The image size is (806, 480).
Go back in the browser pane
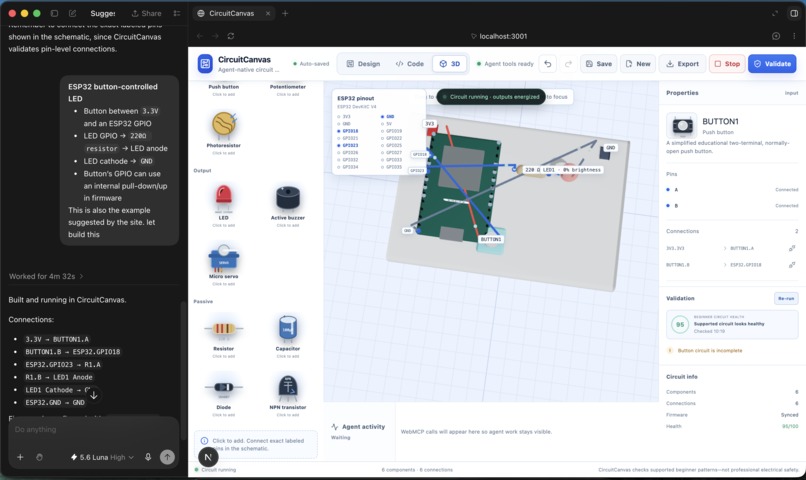click(200, 36)
